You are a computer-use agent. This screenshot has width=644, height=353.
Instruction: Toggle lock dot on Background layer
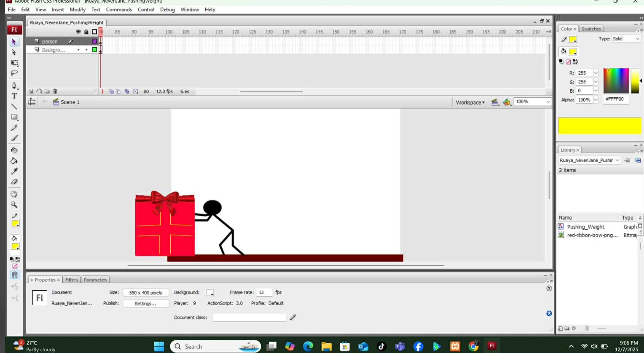pyautogui.click(x=86, y=50)
